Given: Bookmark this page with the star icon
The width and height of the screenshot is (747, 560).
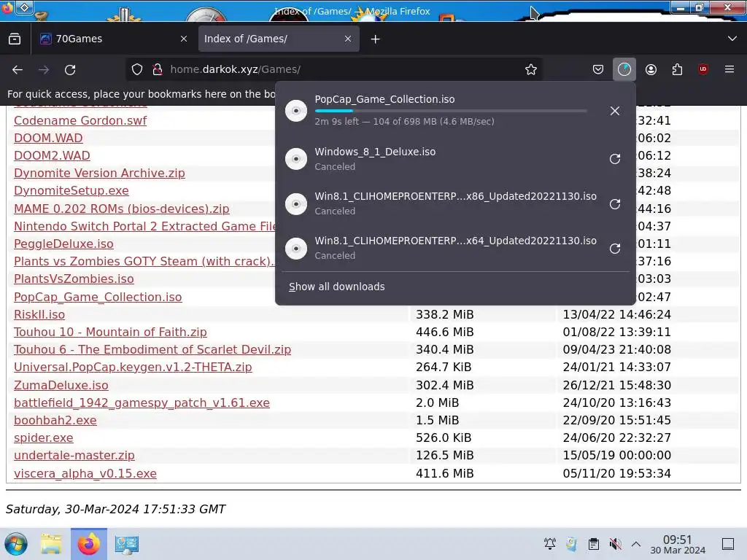Looking at the screenshot, I should (x=531, y=69).
